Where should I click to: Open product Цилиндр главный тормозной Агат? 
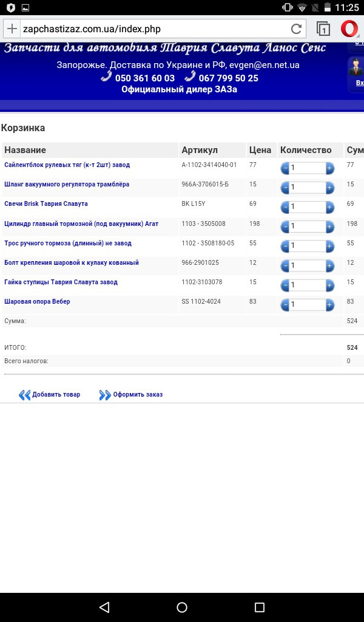pyautogui.click(x=81, y=224)
